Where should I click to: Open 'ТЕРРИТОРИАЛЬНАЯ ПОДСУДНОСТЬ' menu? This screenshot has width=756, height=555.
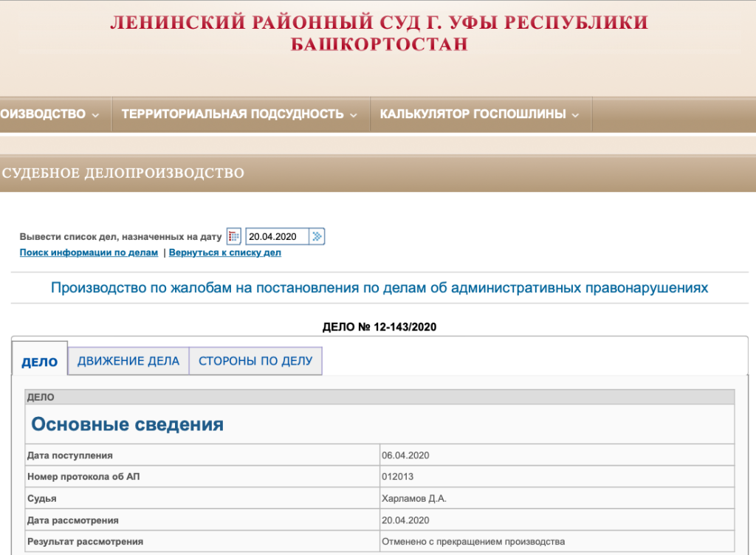point(233,114)
